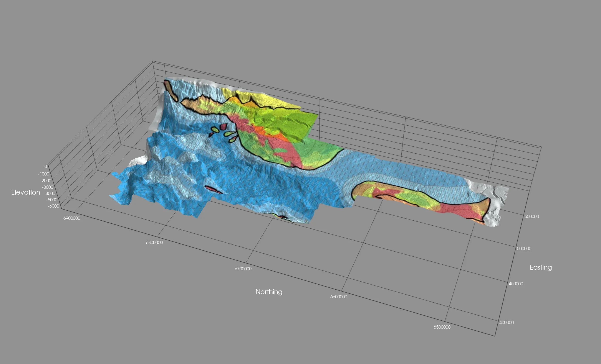Select the 6900000 northing tick label
The width and height of the screenshot is (601, 364).
pos(72,218)
